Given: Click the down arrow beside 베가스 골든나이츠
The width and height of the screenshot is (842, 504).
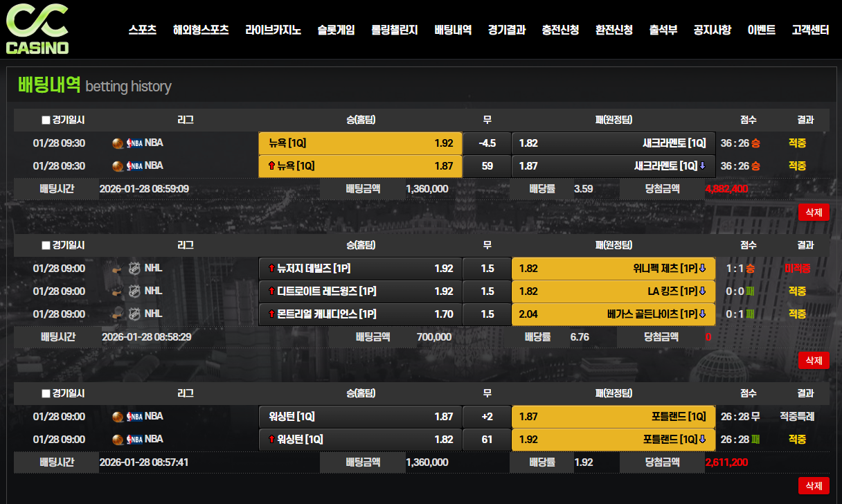Looking at the screenshot, I should pyautogui.click(x=702, y=314).
